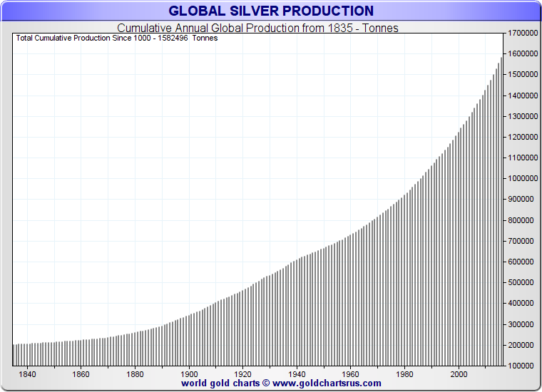
Task: Click the 1500000 y-axis label
Action: tap(523, 74)
